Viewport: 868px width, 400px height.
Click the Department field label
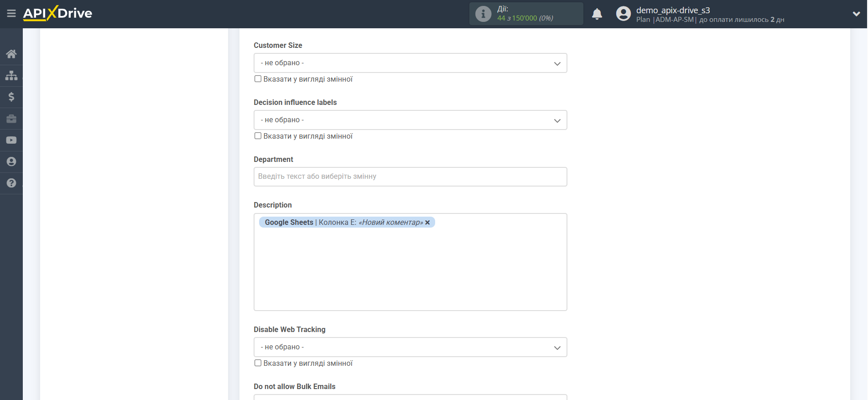(273, 159)
